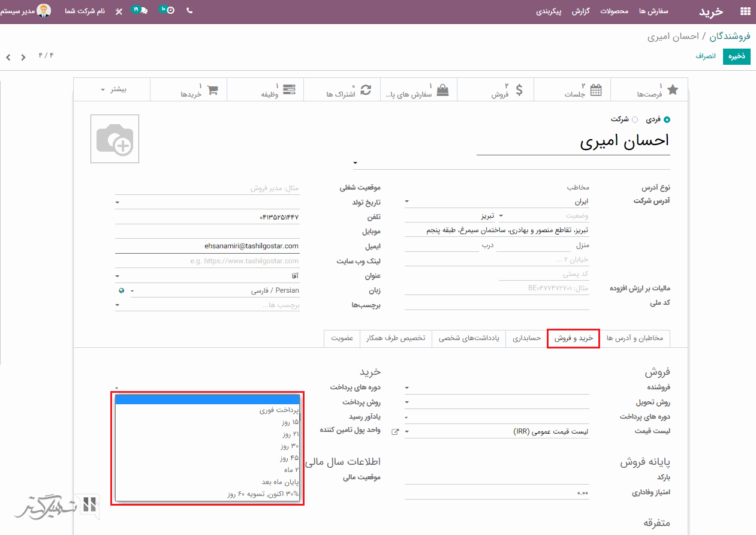Screen dimensions: 756x535
Task: Choose پرداخت فوری from the payment terms list
Action: pyautogui.click(x=279, y=411)
